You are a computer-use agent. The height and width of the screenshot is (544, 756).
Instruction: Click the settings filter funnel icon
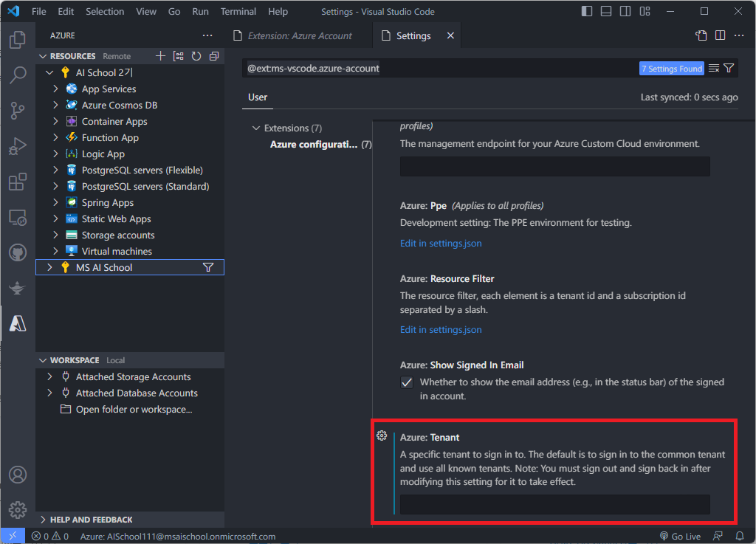click(x=729, y=69)
